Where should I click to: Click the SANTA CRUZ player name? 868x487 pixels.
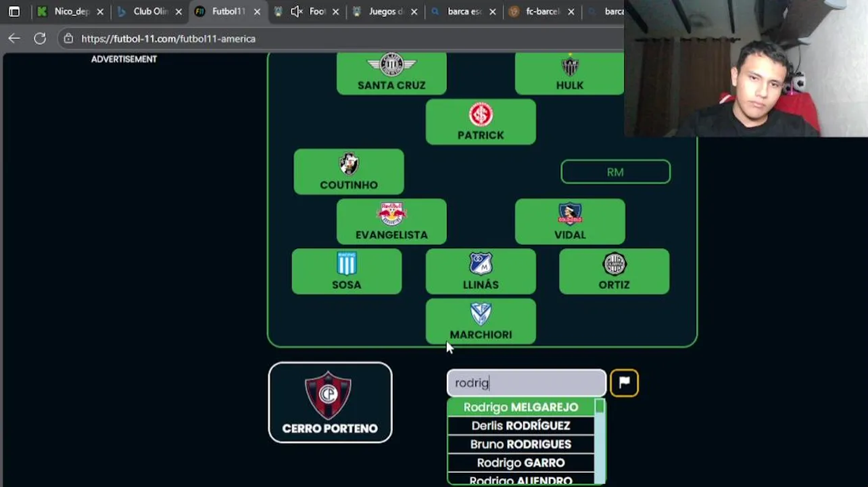391,85
